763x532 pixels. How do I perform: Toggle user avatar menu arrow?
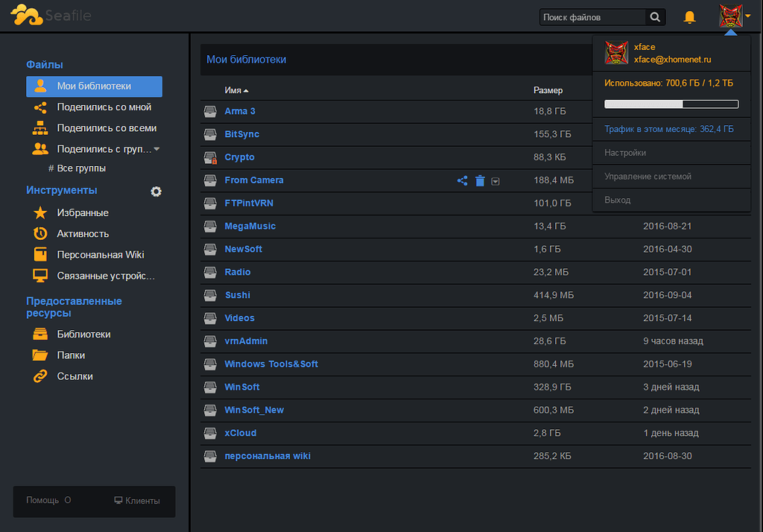point(748,16)
